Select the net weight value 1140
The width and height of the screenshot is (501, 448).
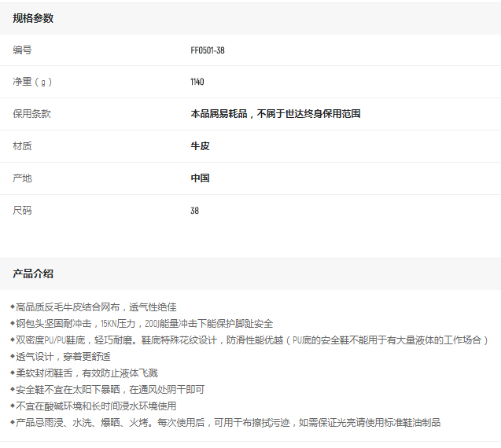click(198, 82)
